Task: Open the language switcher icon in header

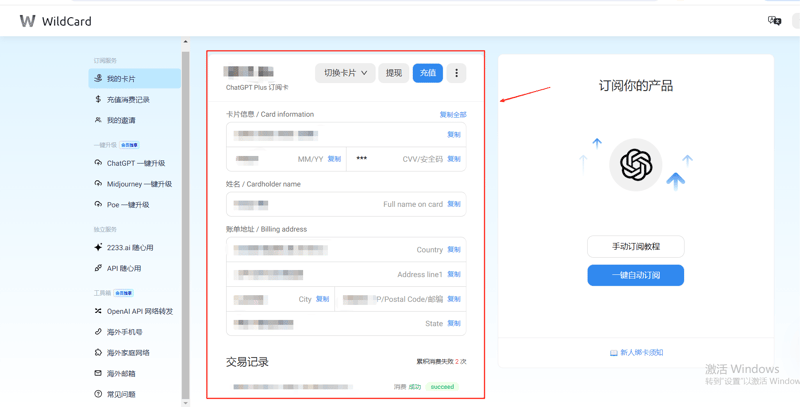Action: coord(774,21)
